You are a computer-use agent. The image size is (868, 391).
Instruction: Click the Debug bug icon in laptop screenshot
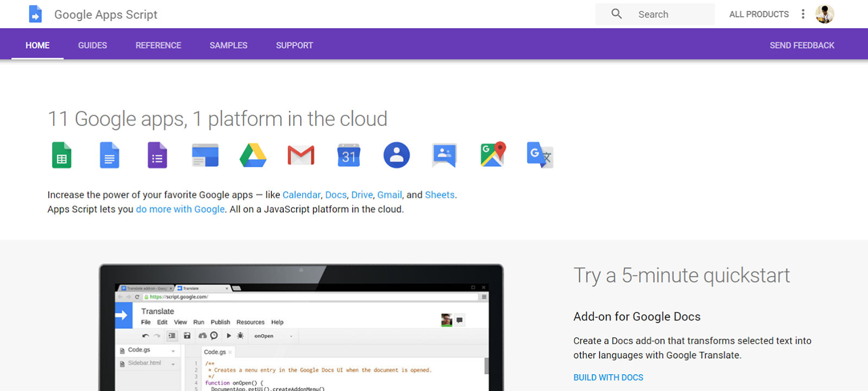click(x=240, y=336)
